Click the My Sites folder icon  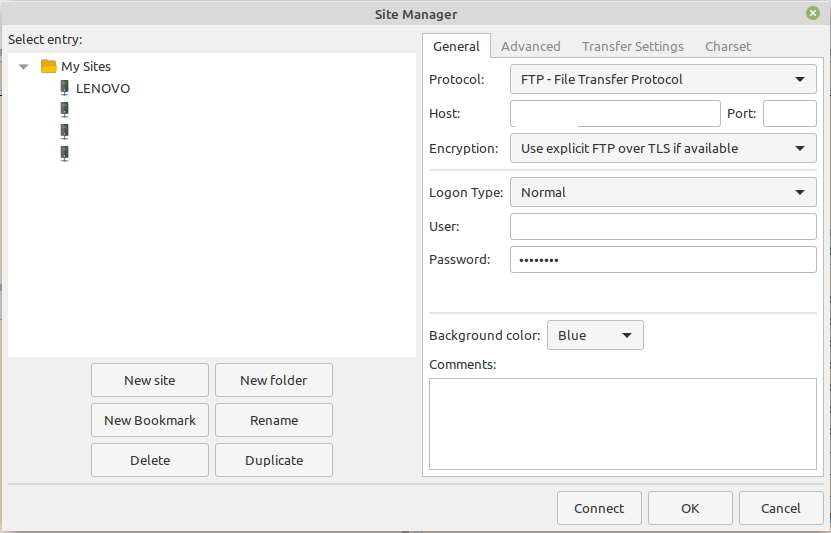point(48,66)
